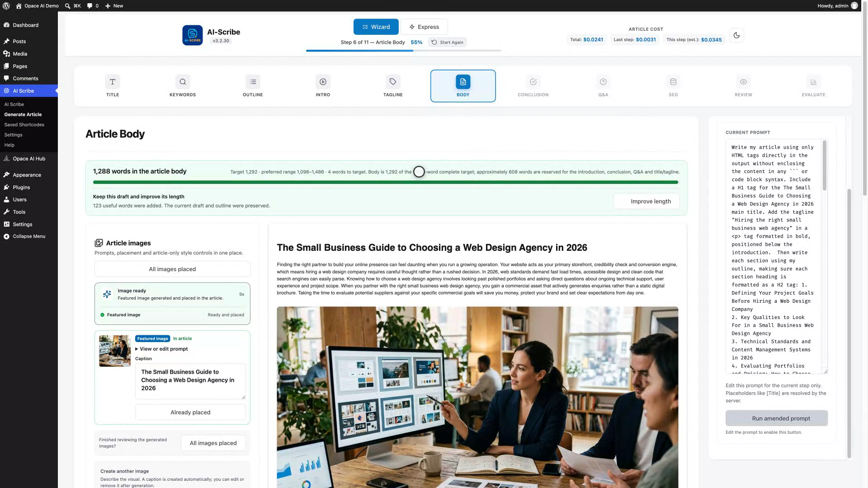Go to the Evaluate step icon

pos(813,82)
